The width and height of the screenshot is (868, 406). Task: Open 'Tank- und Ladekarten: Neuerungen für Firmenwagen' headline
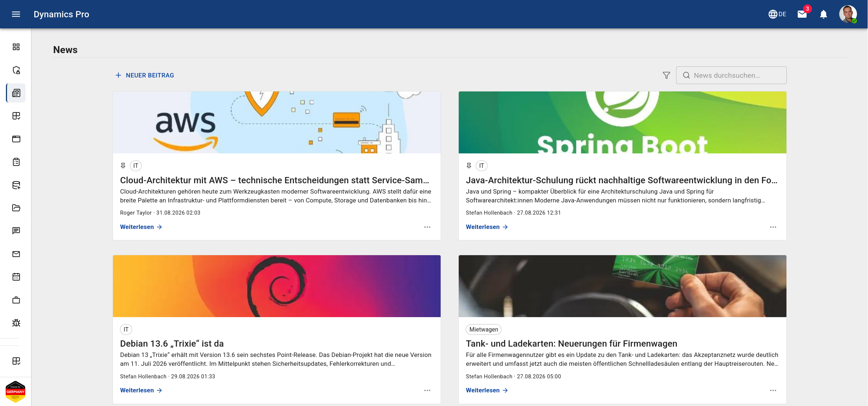click(x=571, y=344)
